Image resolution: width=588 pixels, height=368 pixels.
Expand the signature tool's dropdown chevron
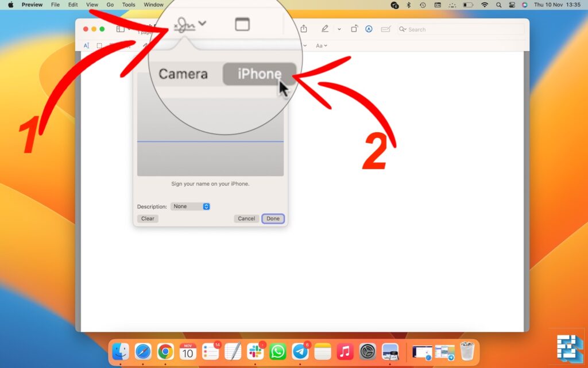click(x=203, y=24)
